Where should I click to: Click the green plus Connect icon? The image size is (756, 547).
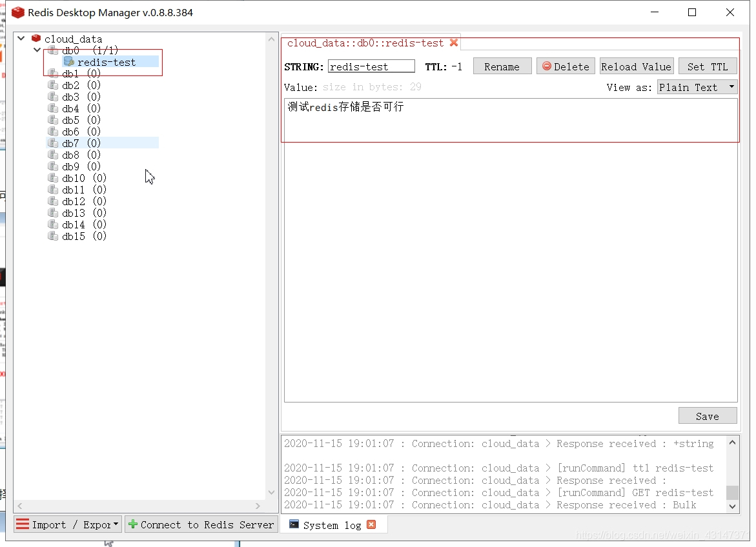[133, 524]
